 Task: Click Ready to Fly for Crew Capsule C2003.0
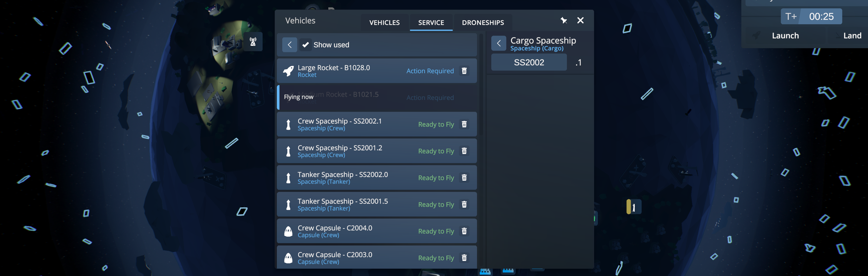(436, 258)
